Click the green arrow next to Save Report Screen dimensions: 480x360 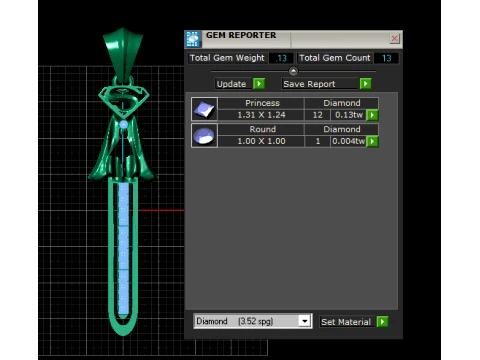tap(365, 83)
